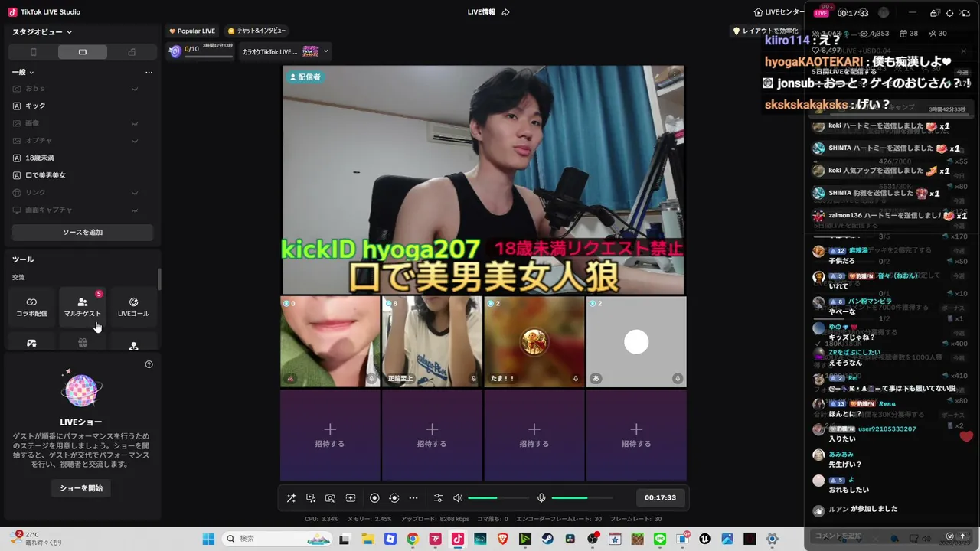The image size is (980, 551).
Task: Open Disney+ from the taskbar
Action: (480, 539)
